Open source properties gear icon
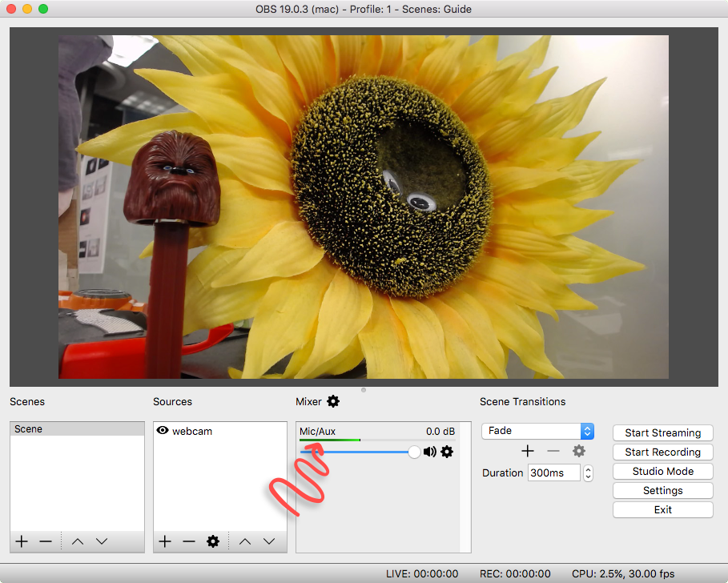This screenshot has height=583, width=728. tap(213, 541)
